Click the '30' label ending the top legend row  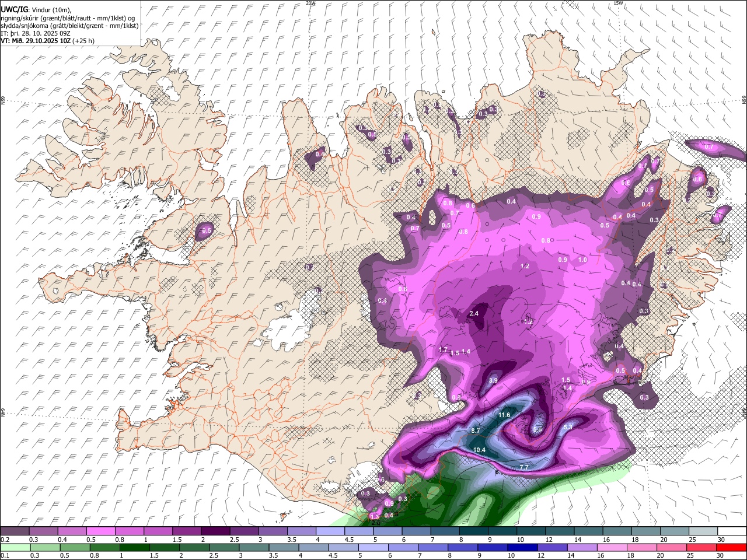click(721, 540)
